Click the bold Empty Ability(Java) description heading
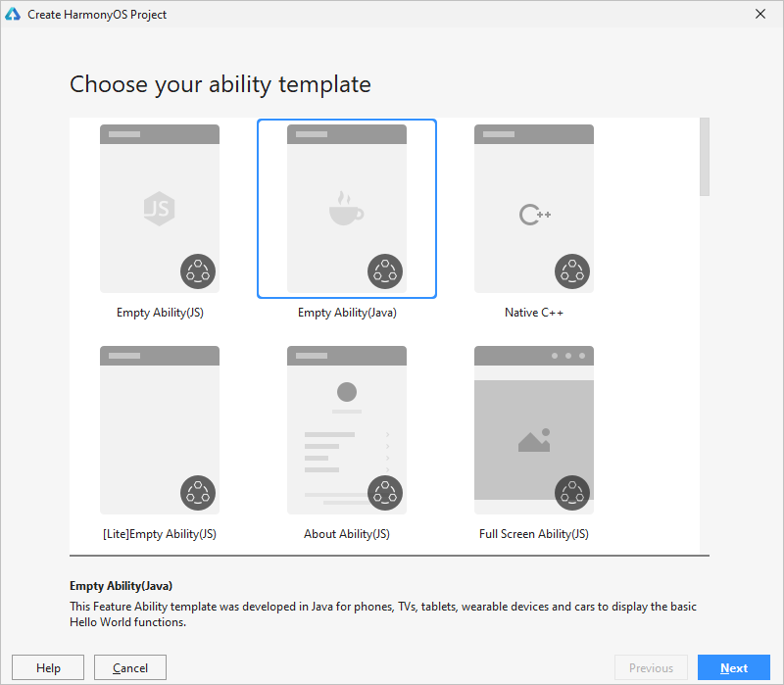The image size is (784, 685). pyautogui.click(x=121, y=586)
